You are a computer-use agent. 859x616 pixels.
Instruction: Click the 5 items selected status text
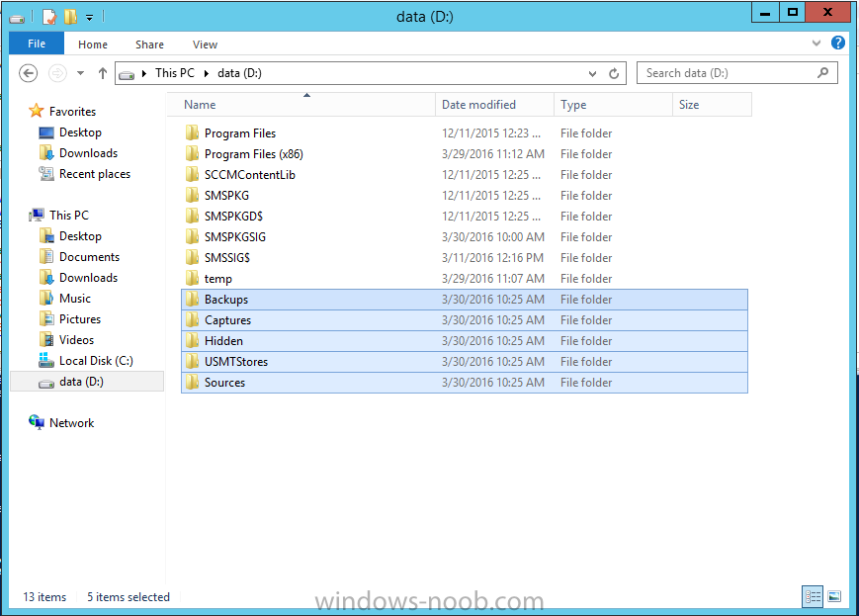[x=129, y=597]
